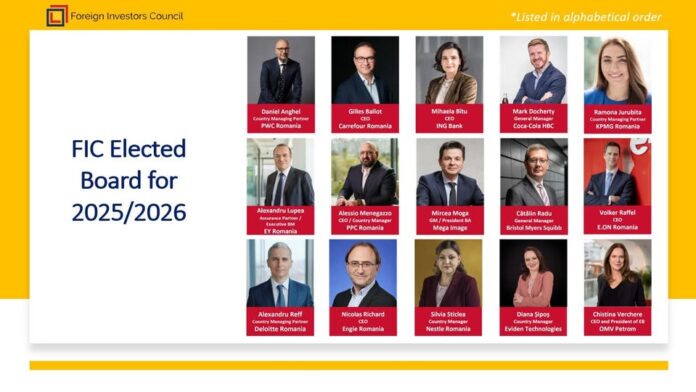The height and width of the screenshot is (392, 696).
Task: Select Nicolas Richard's portrait photo
Action: (363, 273)
